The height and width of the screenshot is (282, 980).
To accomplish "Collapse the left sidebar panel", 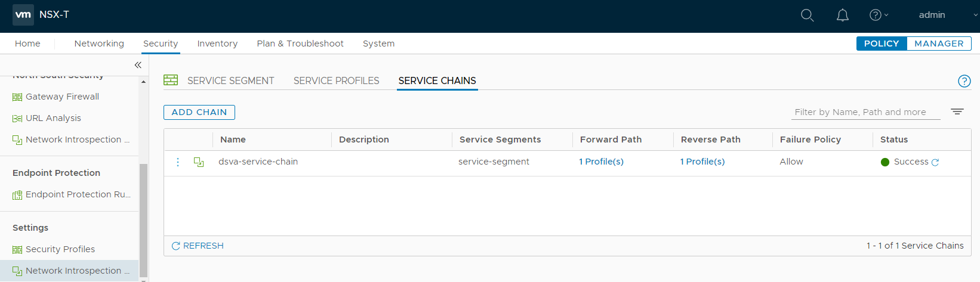I will tap(138, 65).
